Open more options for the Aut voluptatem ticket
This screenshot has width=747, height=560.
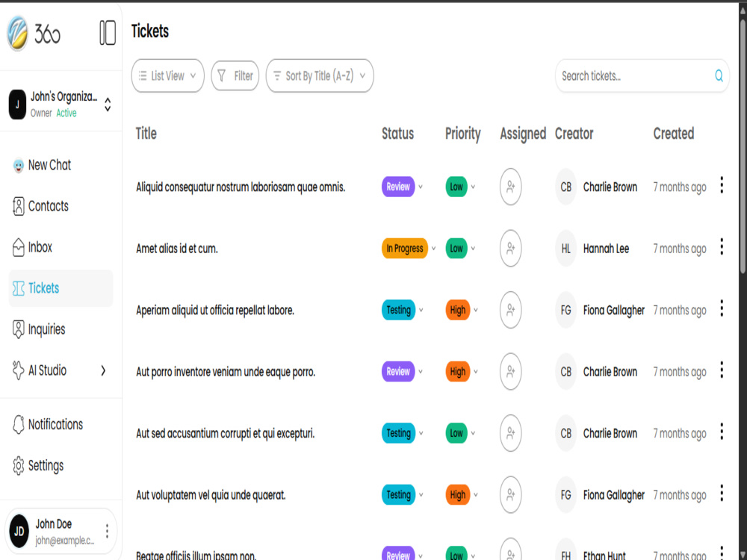coord(722,494)
